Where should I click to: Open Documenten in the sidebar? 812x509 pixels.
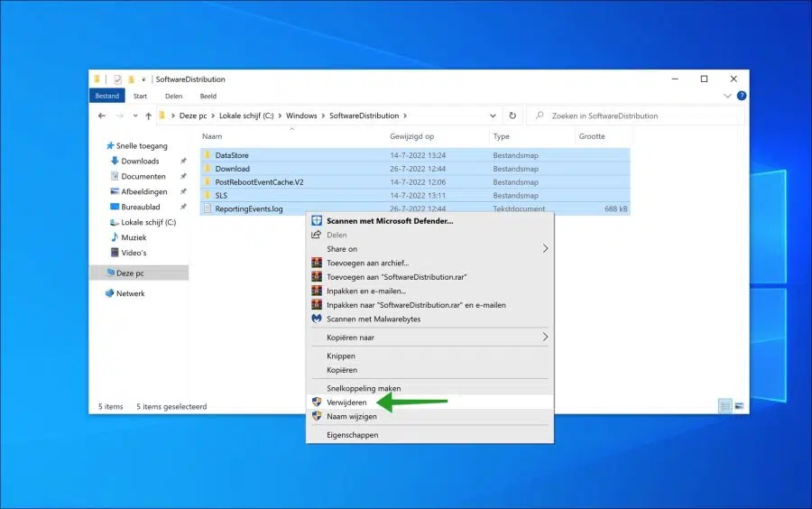tap(143, 177)
